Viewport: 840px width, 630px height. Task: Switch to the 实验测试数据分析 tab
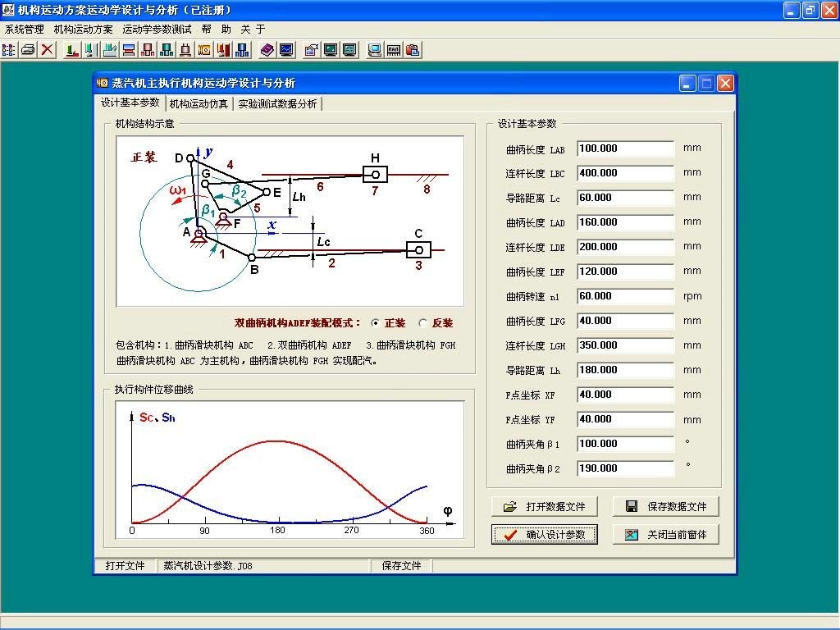pyautogui.click(x=277, y=103)
